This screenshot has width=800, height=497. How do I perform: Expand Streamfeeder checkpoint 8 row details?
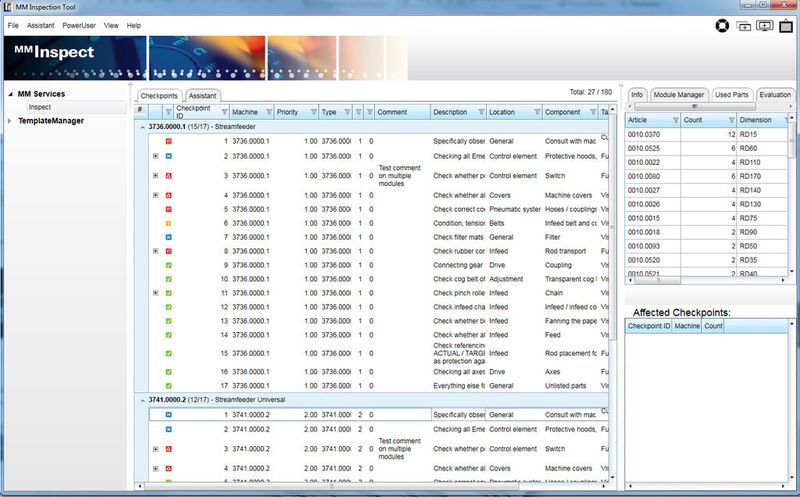click(x=156, y=251)
